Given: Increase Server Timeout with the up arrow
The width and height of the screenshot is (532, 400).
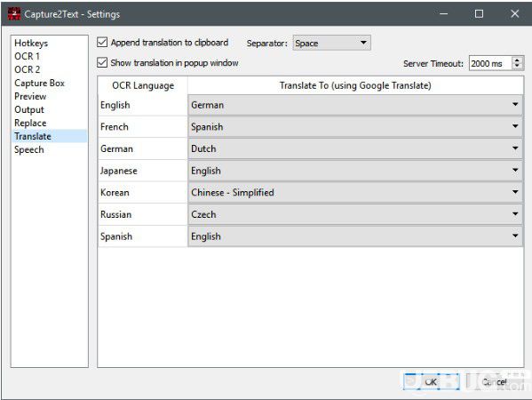Looking at the screenshot, I should click(517, 60).
